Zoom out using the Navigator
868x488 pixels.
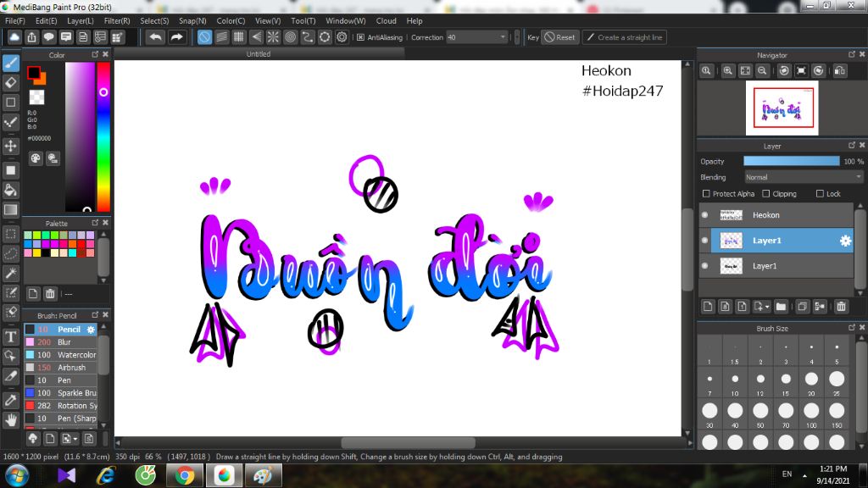[x=762, y=71]
